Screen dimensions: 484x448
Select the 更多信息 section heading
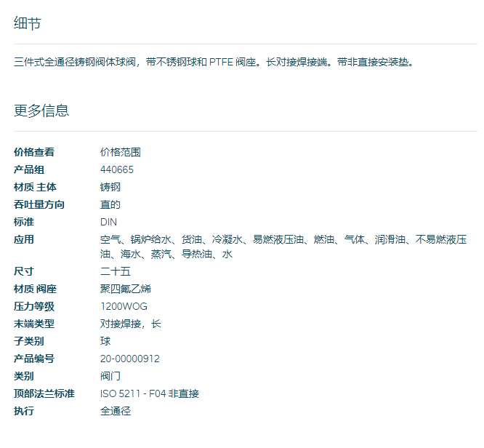[41, 111]
